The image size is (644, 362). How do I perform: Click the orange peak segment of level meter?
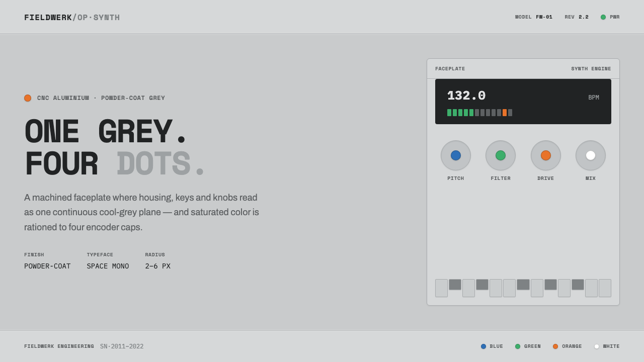coord(505,113)
